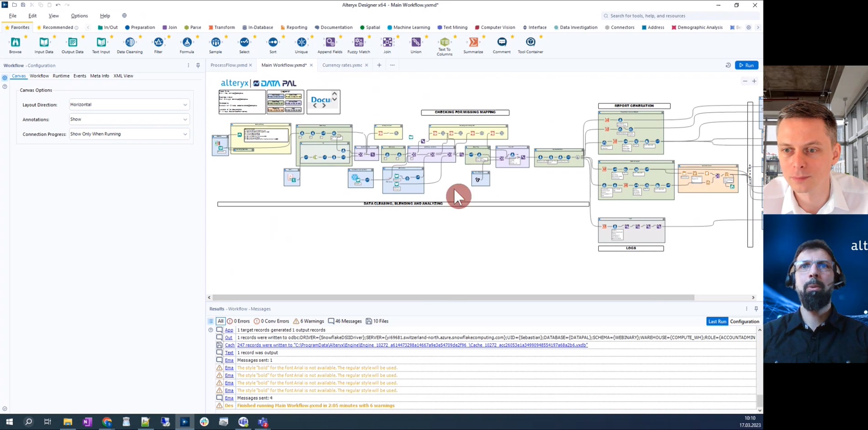
Task: Click the tool search field
Action: [680, 15]
